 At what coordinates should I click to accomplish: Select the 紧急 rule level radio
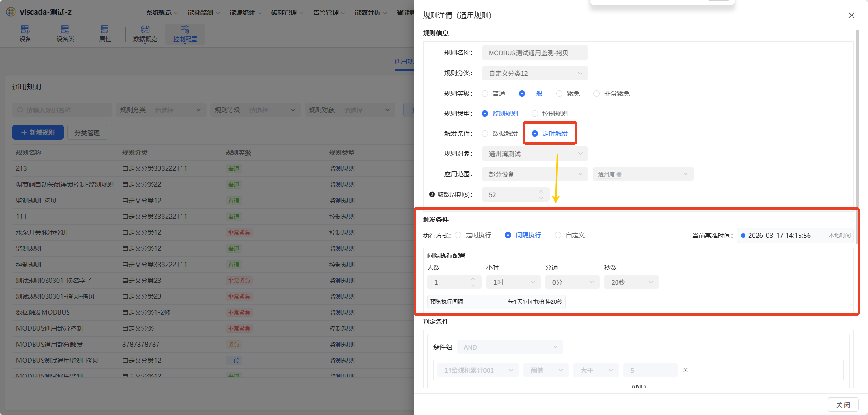coord(559,94)
